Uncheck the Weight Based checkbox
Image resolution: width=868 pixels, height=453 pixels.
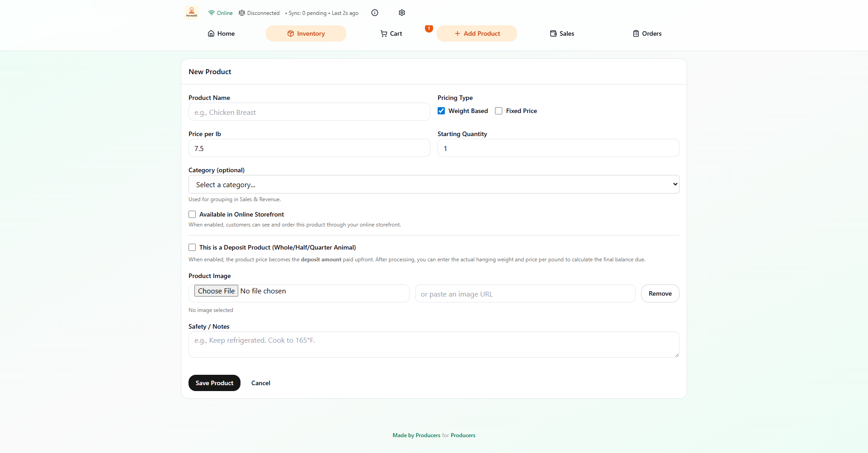click(441, 111)
